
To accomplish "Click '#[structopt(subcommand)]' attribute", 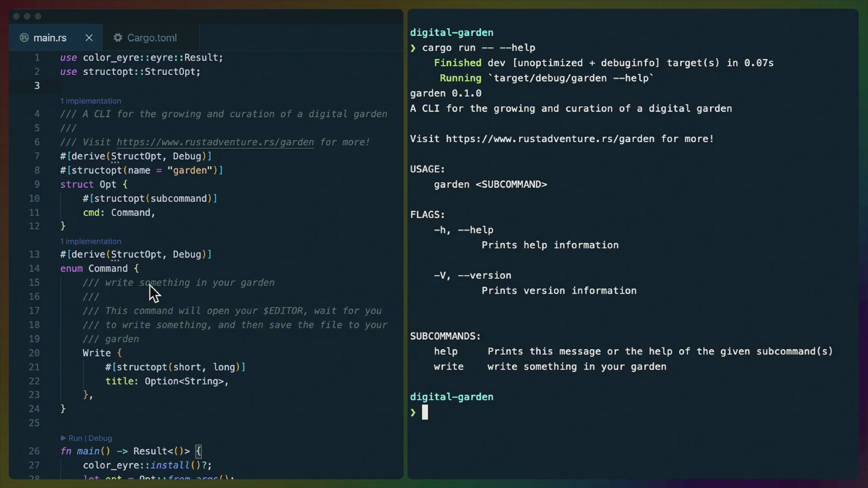I will point(150,198).
